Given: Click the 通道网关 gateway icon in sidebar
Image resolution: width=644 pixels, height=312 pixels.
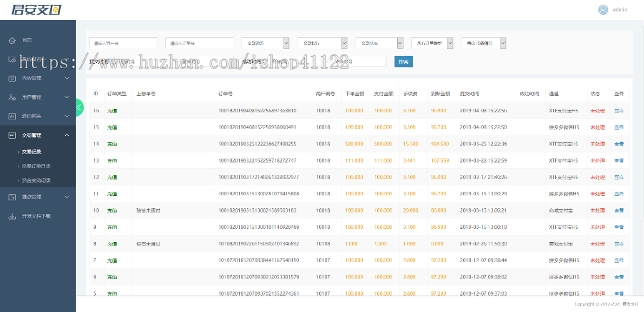Looking at the screenshot, I should click(12, 116).
